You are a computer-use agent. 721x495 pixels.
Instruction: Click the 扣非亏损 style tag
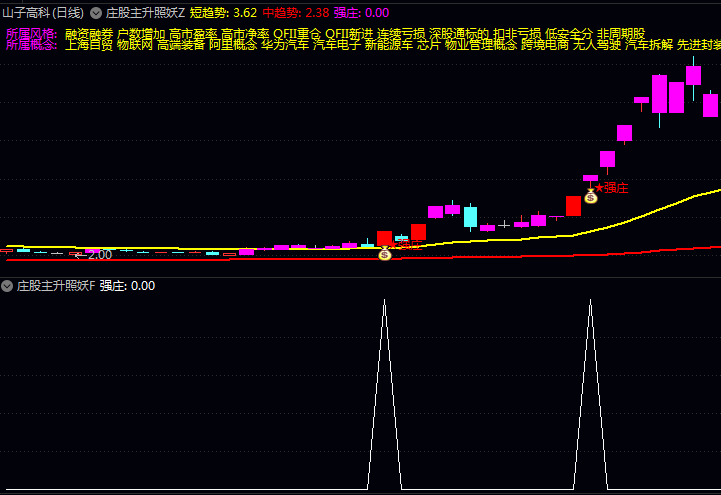(x=517, y=34)
